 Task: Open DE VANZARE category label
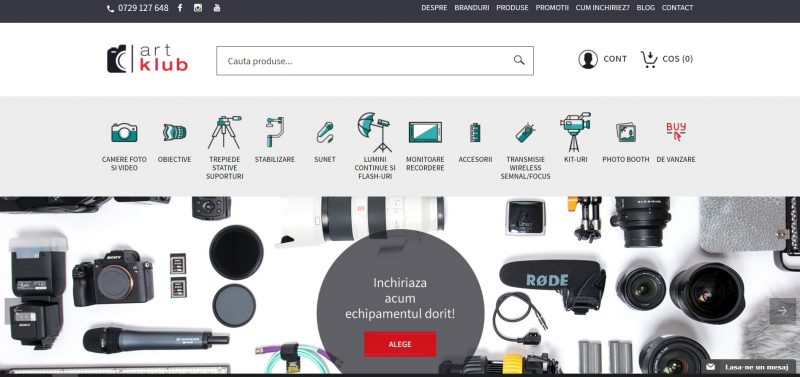point(676,159)
